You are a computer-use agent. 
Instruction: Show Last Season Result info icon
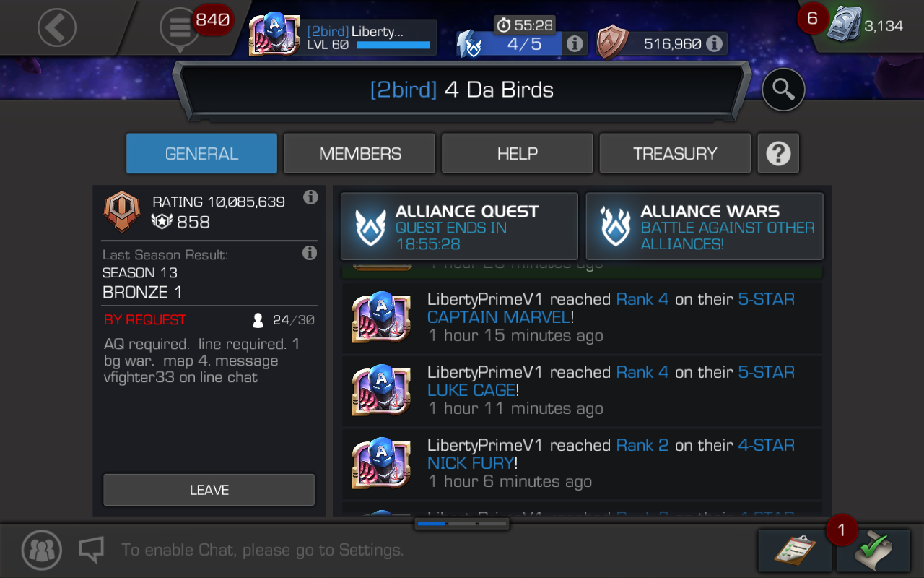click(310, 253)
